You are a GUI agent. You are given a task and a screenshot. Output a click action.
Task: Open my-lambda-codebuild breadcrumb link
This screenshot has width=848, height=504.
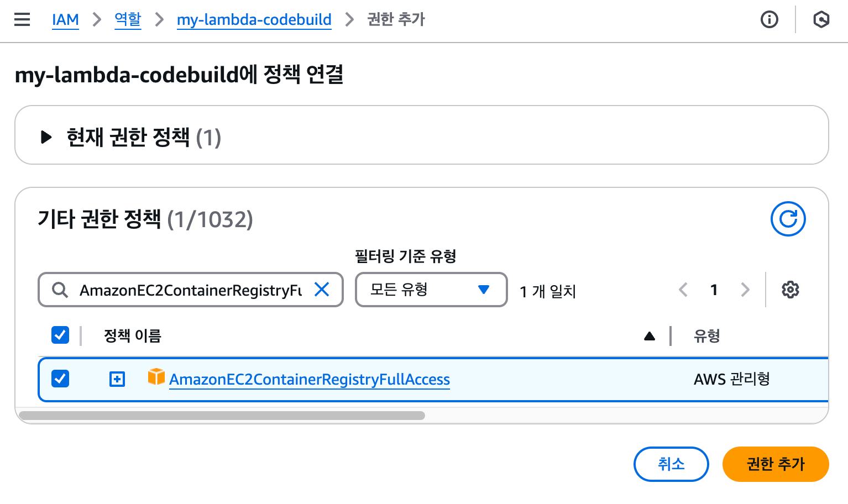pyautogui.click(x=254, y=19)
